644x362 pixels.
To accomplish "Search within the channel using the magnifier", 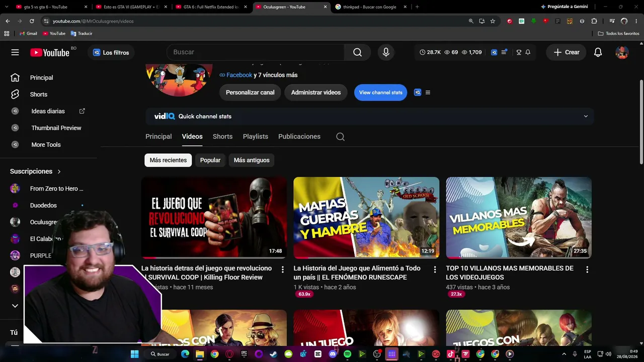I will 340,137.
